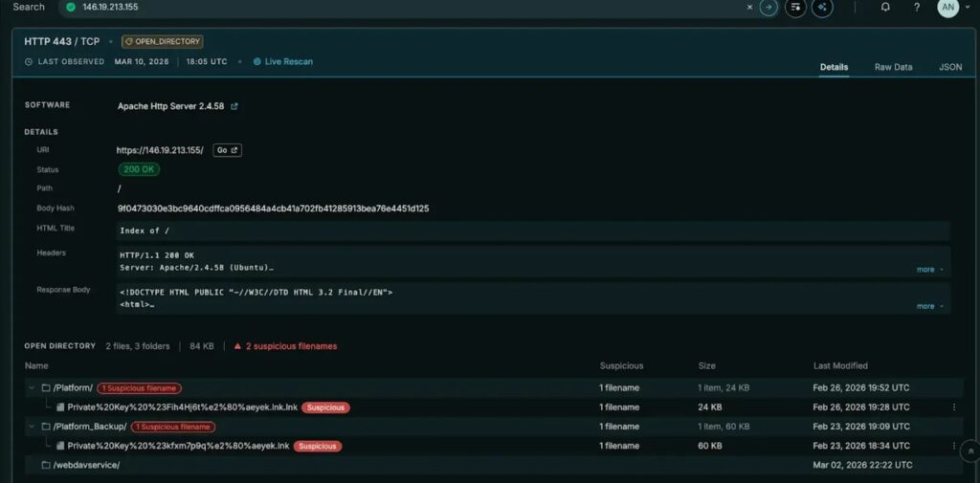This screenshot has width=980, height=483.
Task: Switch to the JSON tab
Action: click(x=949, y=67)
